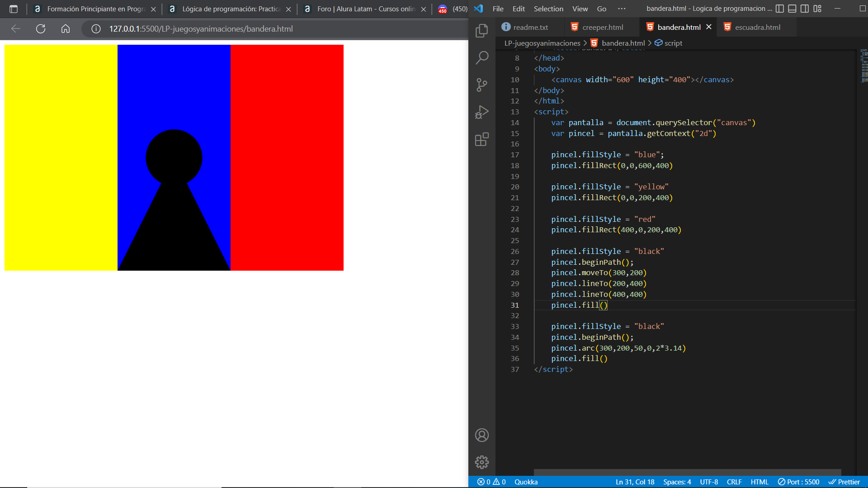Viewport: 868px width, 488px height.
Task: Open the Extensions view
Action: [482, 139]
